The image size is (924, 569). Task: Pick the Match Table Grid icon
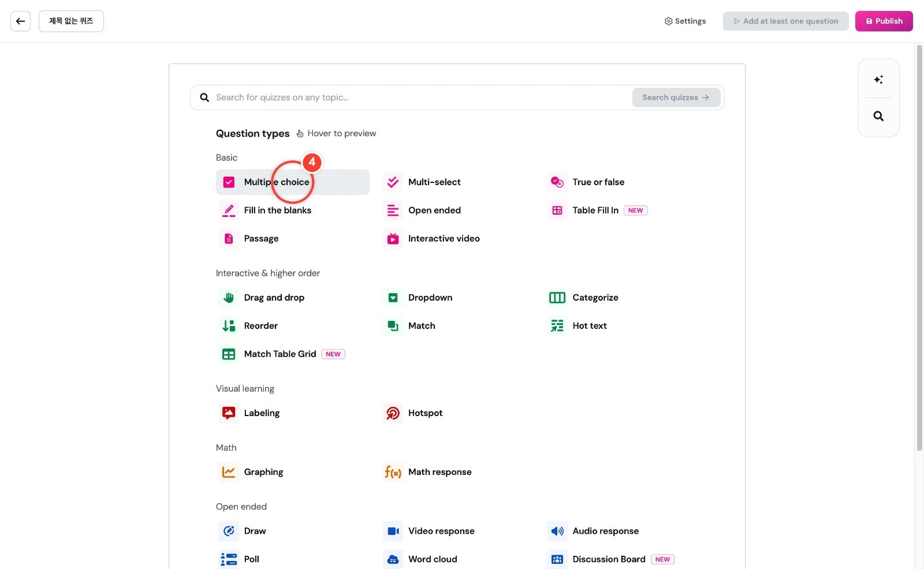point(229,354)
